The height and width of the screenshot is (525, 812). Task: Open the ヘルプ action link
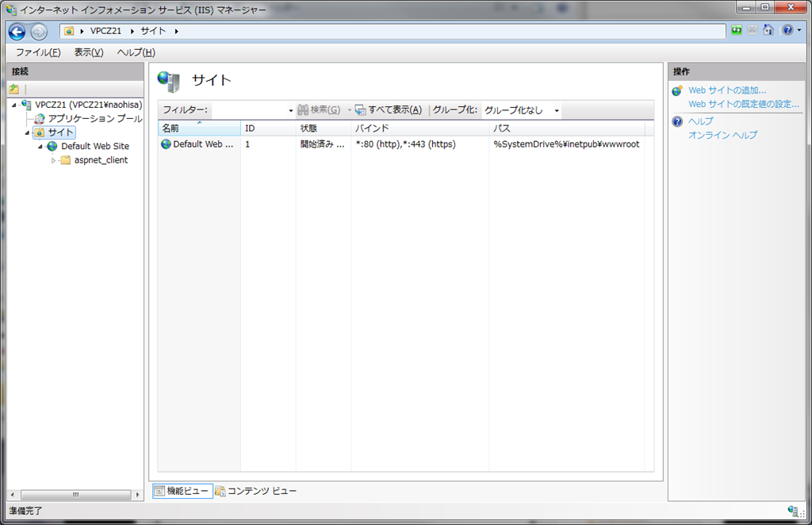701,121
